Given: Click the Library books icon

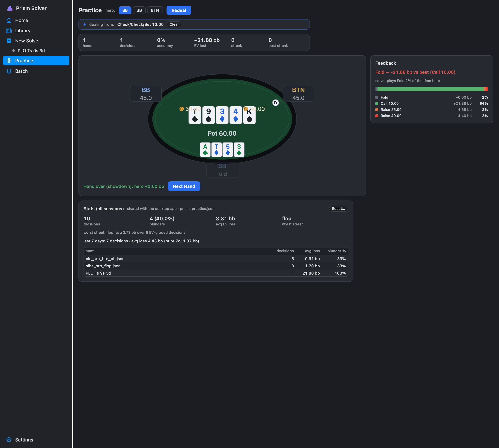Looking at the screenshot, I should click(9, 31).
